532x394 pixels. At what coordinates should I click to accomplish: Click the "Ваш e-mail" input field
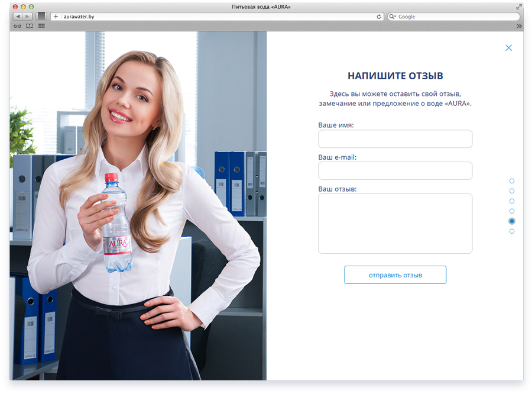pos(395,170)
